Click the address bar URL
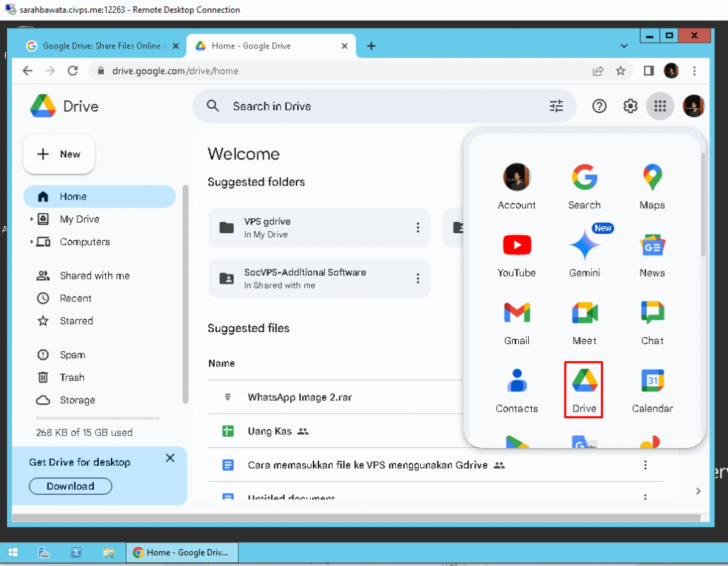 click(176, 71)
